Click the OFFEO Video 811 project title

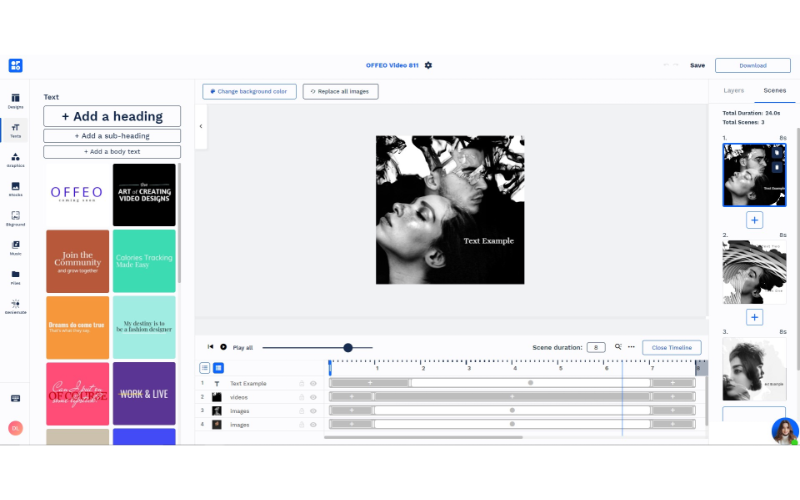(x=392, y=65)
